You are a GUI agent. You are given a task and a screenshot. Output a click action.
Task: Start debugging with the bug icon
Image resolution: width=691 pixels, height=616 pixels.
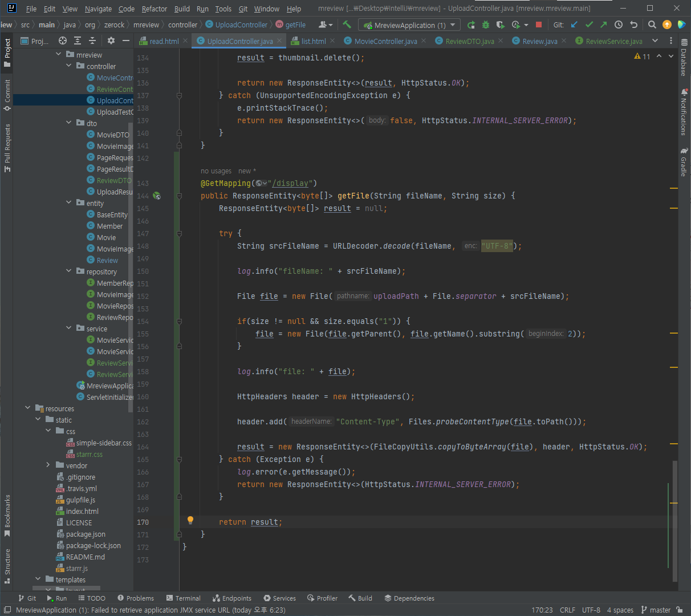pos(486,25)
